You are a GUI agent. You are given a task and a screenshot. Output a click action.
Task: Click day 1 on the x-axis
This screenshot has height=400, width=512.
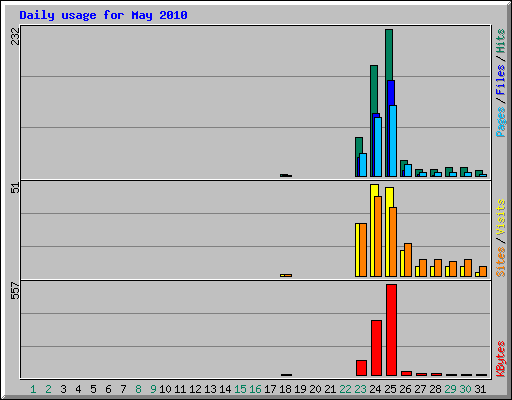[33, 389]
